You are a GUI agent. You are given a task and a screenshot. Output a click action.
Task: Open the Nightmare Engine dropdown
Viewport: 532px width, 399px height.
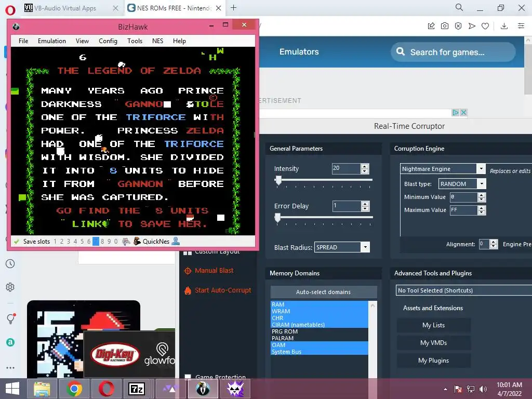481,169
